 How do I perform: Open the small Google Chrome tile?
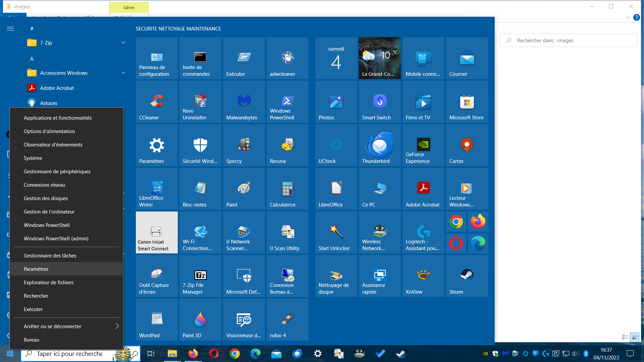456,222
